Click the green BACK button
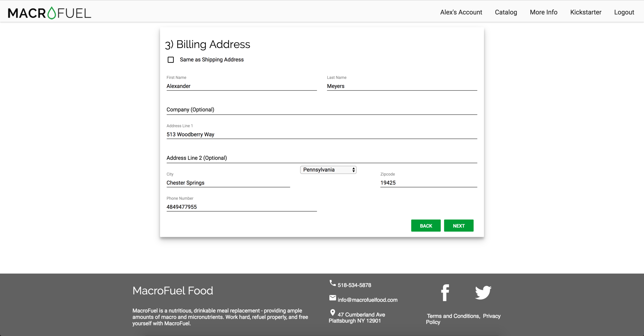644x336 pixels. tap(426, 226)
